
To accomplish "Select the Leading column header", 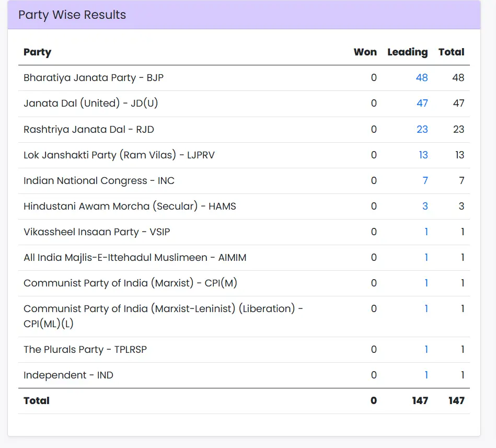I will pos(407,52).
